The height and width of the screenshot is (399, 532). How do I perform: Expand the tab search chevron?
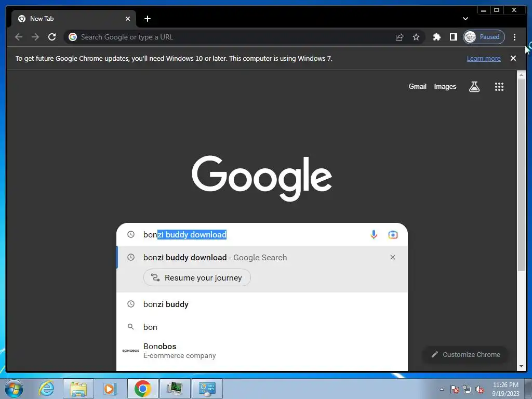click(465, 19)
